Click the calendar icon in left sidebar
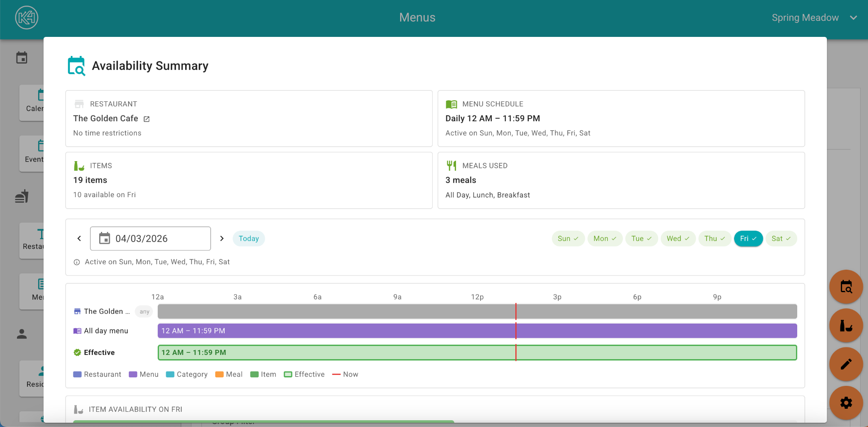Image resolution: width=868 pixels, height=427 pixels. click(22, 58)
